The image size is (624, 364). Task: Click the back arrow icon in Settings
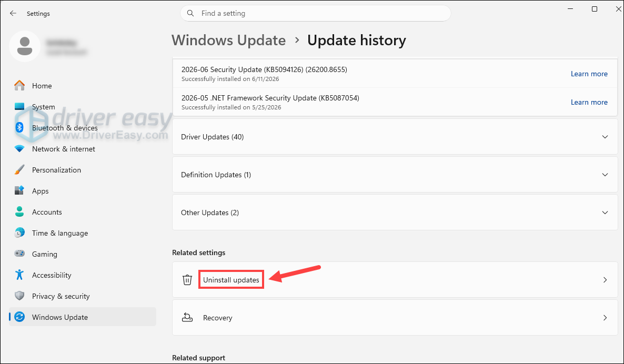[13, 13]
